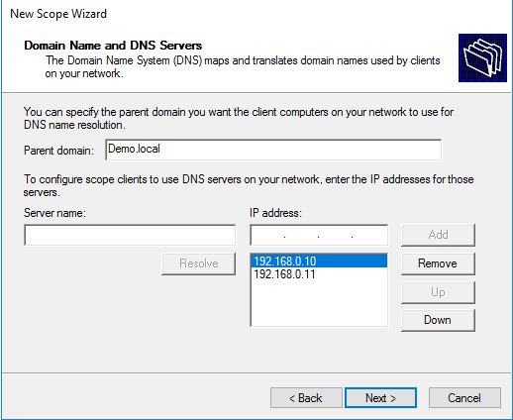This screenshot has width=513, height=420.
Task: Remove the selected DNS server address
Action: click(x=438, y=263)
